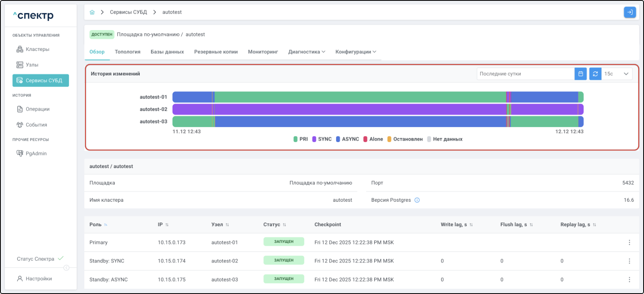The width and height of the screenshot is (644, 294).
Task: Open the calendar date picker icon
Action: [x=581, y=74]
